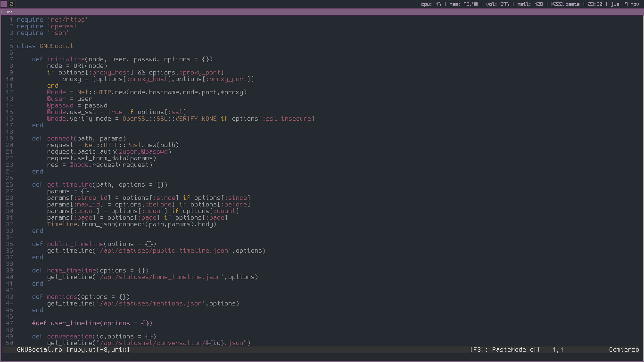The height and width of the screenshot is (362, 644).
Task: Click GNUSocial.rb filename in the statusline
Action: pos(39,350)
